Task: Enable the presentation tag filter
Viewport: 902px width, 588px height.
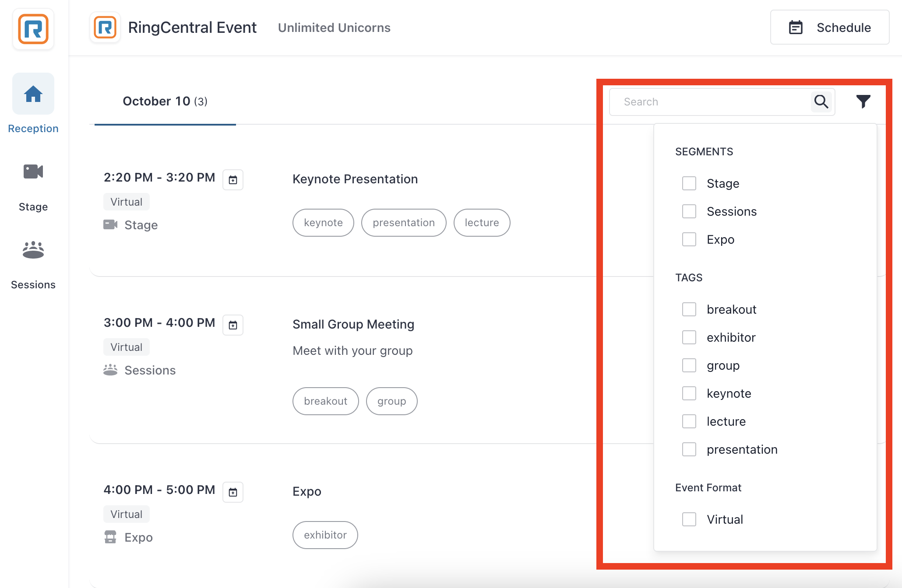Action: [x=689, y=449]
